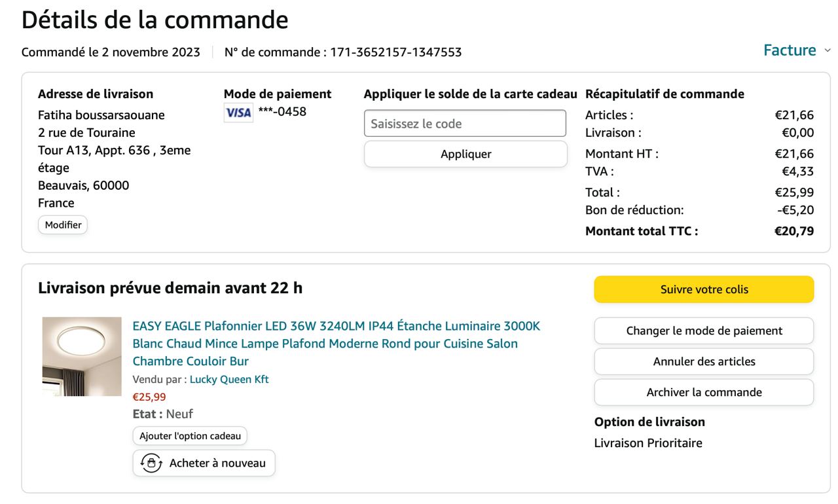Click the Acheter à nouveau label
The height and width of the screenshot is (504, 838).
tap(217, 463)
